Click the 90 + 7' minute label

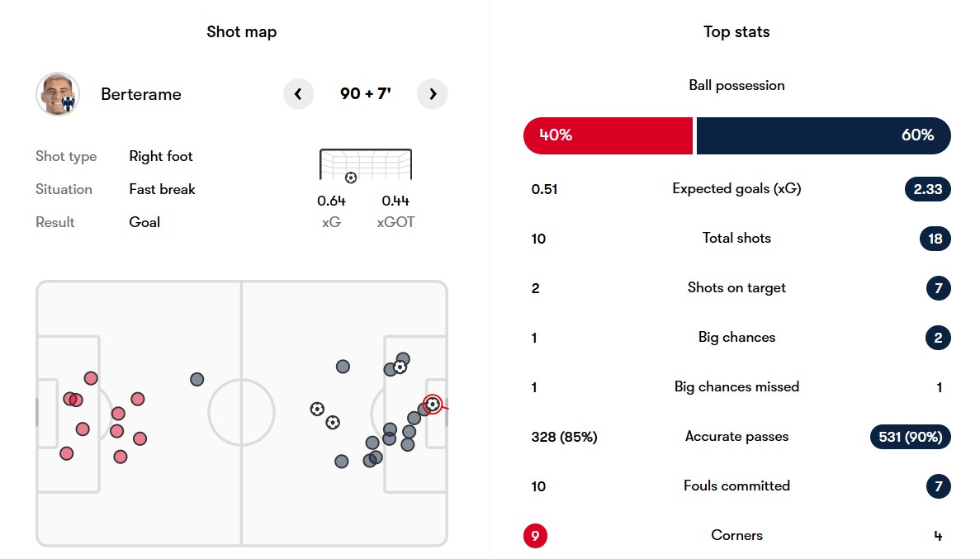[x=366, y=94]
